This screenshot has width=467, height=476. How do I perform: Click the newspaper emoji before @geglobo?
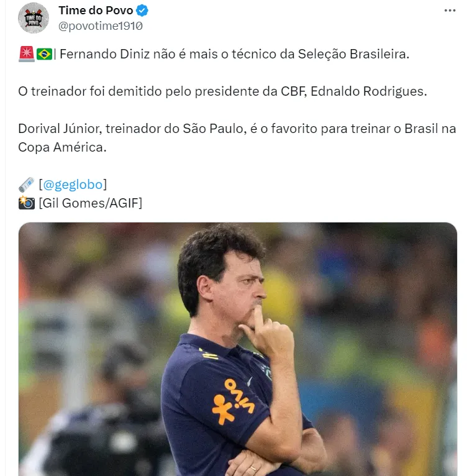tap(26, 185)
